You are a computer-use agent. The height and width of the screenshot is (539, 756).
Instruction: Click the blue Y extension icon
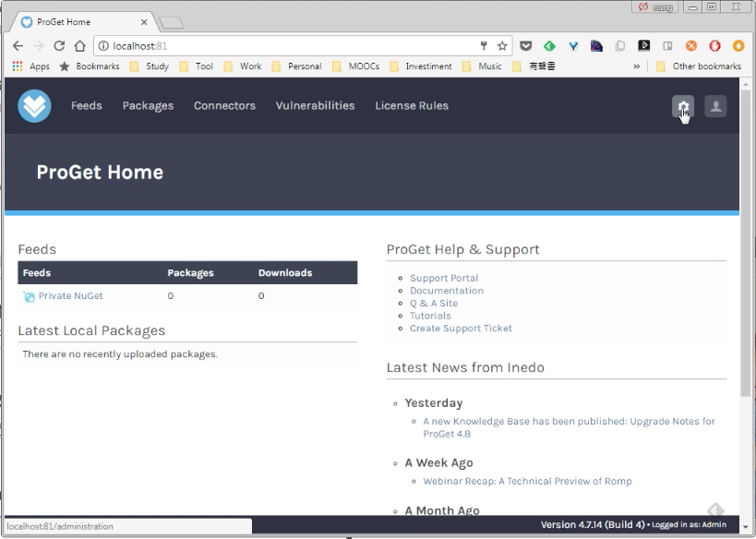tap(573, 46)
